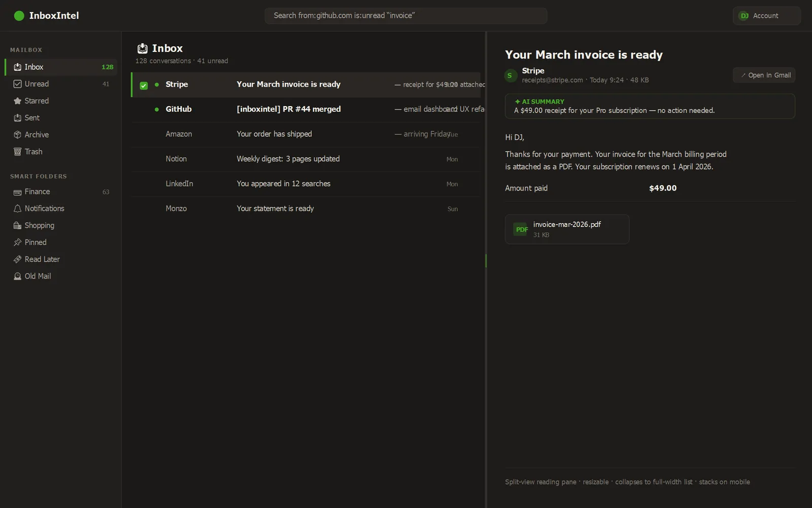812x508 pixels.
Task: Click the Stripe sender avatar
Action: tap(511, 76)
